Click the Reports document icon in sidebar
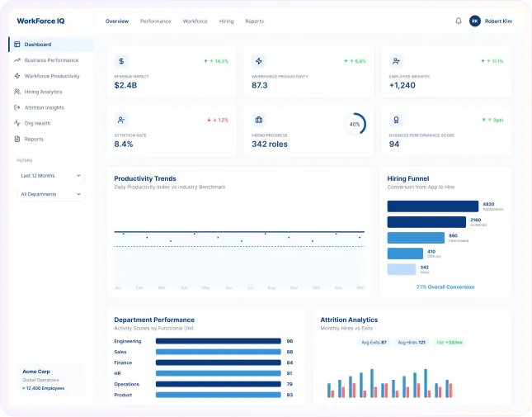 (17, 139)
